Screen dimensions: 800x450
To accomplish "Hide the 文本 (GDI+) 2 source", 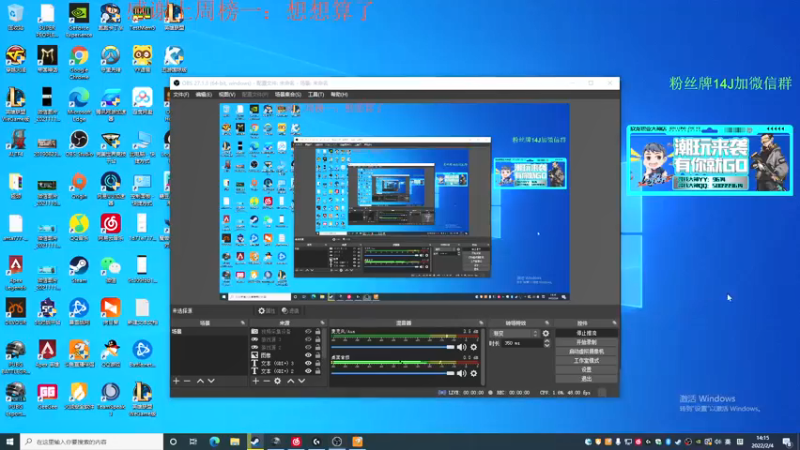I will click(308, 371).
